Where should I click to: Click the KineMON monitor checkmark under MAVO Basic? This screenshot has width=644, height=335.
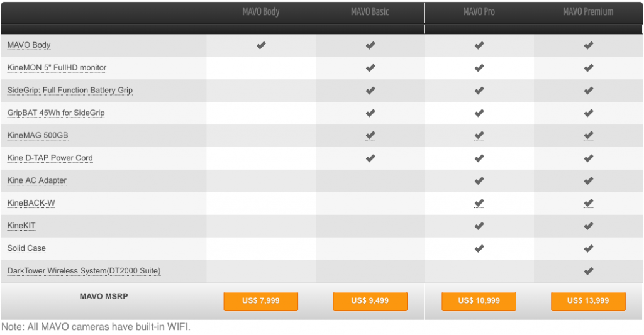[x=370, y=68]
